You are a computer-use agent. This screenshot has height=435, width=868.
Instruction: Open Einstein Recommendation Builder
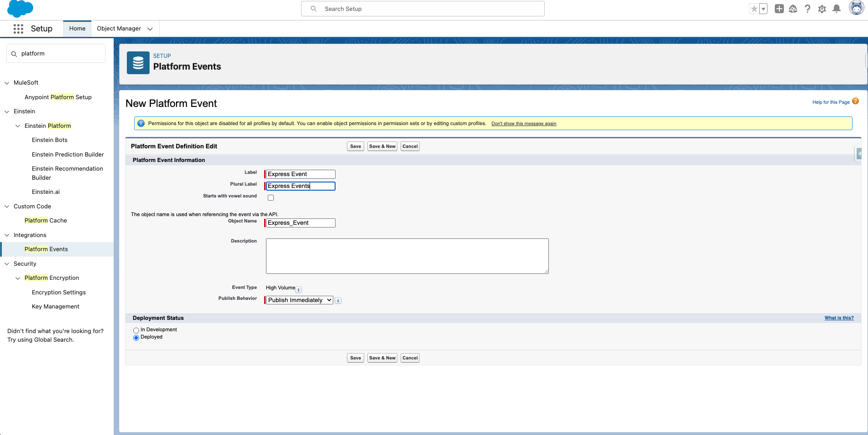coord(67,173)
